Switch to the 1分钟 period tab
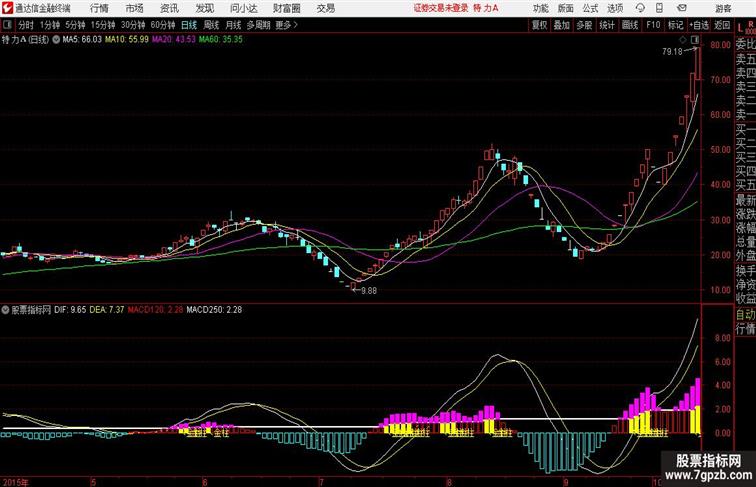756x487 pixels. (x=50, y=25)
